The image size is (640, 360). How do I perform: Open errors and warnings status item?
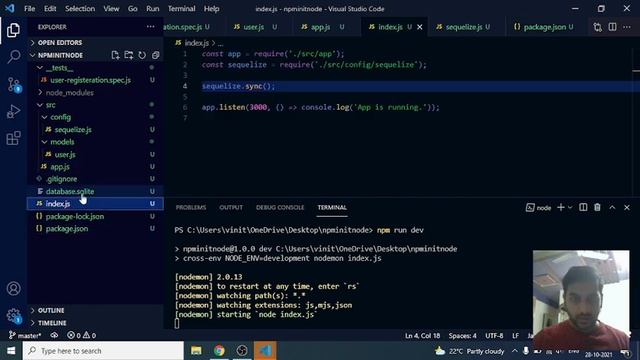[82, 336]
